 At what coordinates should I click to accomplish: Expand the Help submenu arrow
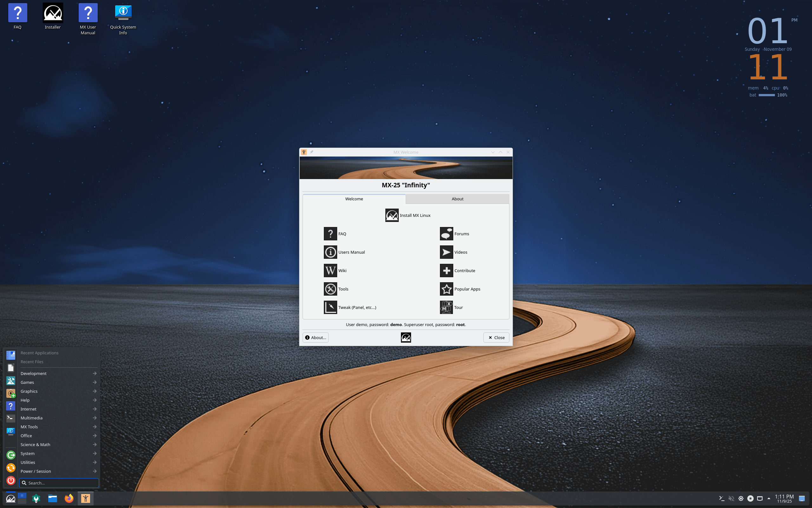[x=95, y=400]
